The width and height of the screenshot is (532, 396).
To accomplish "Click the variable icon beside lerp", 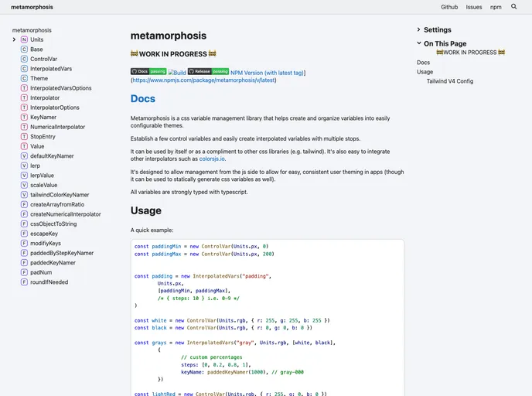I will pyautogui.click(x=24, y=166).
